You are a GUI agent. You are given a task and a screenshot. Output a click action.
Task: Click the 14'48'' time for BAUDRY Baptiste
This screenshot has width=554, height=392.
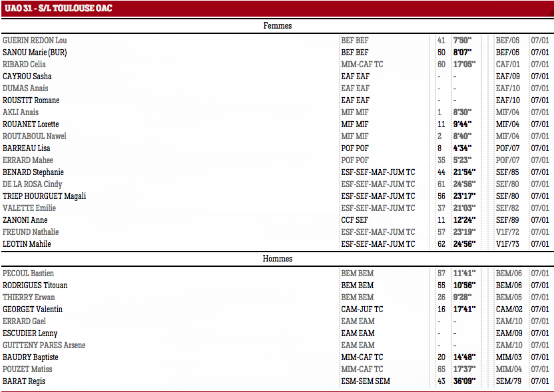coord(465,358)
